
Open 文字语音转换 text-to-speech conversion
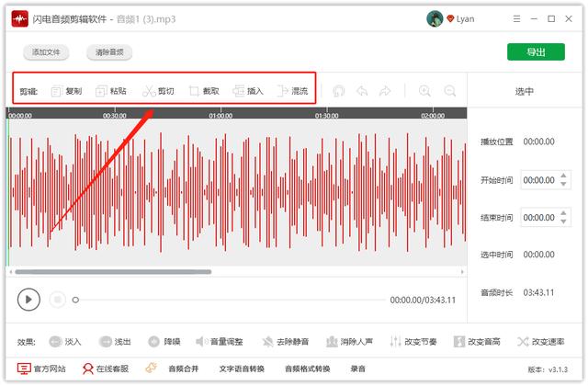(x=242, y=369)
